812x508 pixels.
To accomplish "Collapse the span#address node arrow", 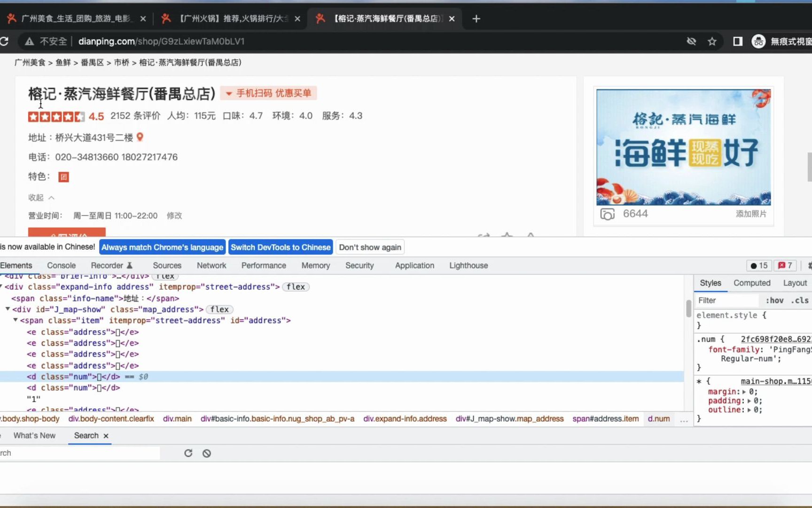I will pos(16,320).
